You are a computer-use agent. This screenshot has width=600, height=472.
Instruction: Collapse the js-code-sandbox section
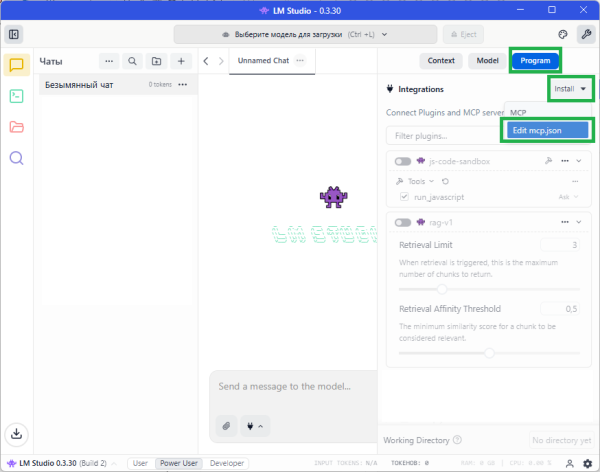click(579, 161)
